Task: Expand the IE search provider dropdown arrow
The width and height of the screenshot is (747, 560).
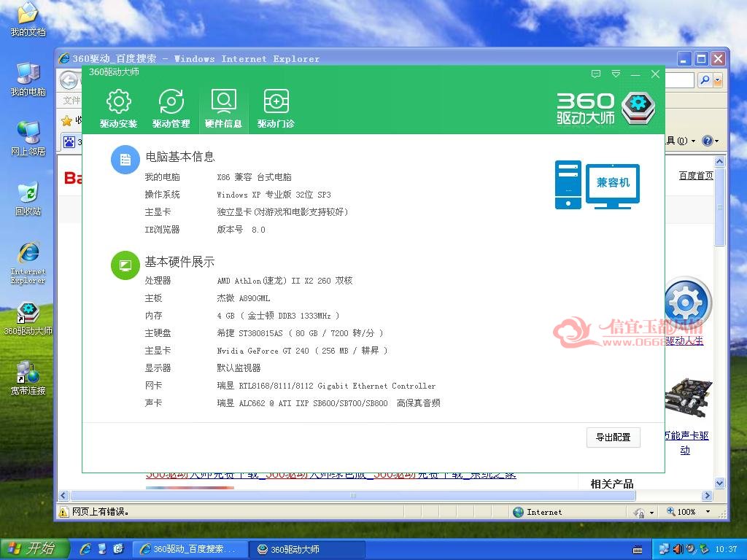Action: pyautogui.click(x=718, y=80)
